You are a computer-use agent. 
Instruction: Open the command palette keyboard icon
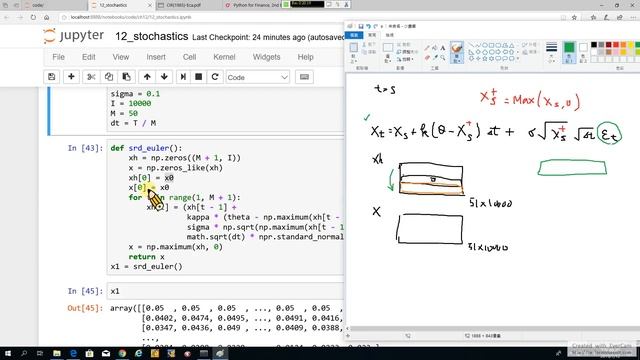(x=304, y=77)
